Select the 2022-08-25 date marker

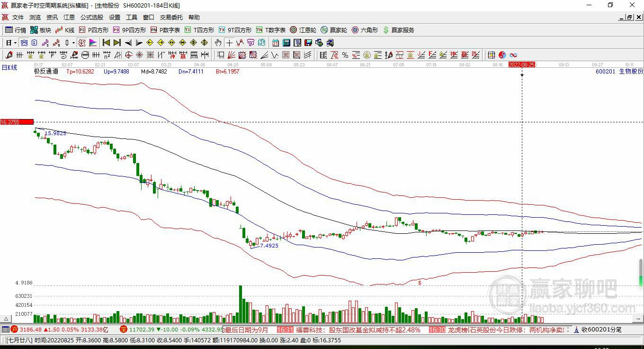[x=522, y=64]
